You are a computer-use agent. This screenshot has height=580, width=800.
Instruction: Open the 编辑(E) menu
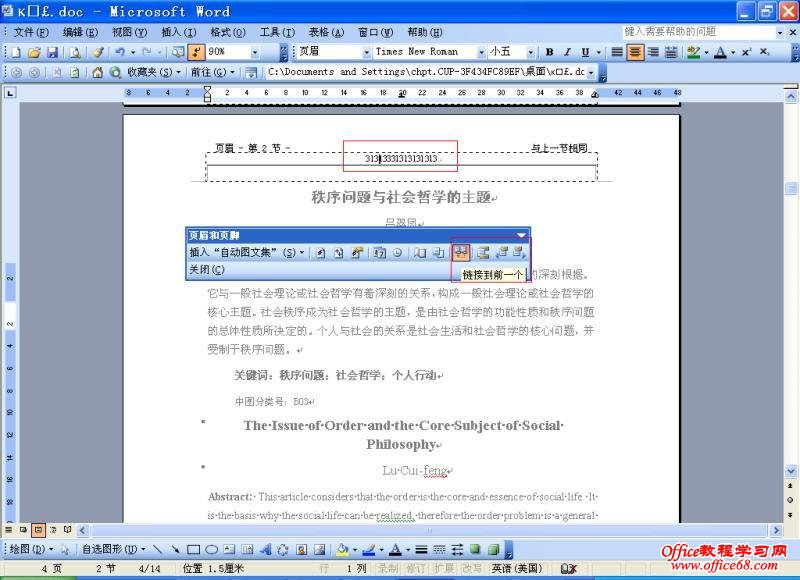pos(80,32)
